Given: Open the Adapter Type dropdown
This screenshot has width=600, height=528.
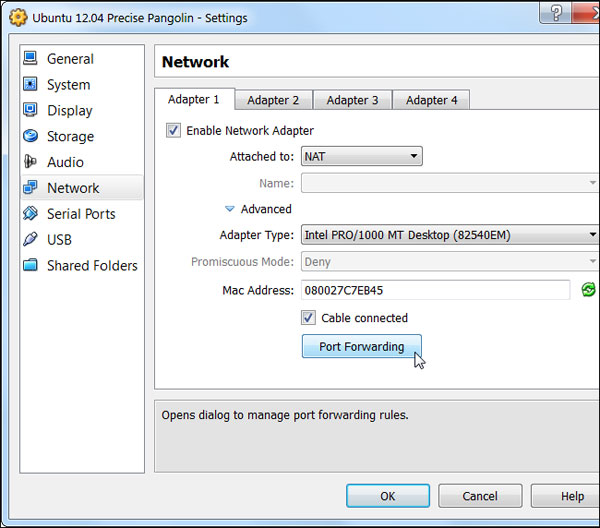Looking at the screenshot, I should [449, 235].
